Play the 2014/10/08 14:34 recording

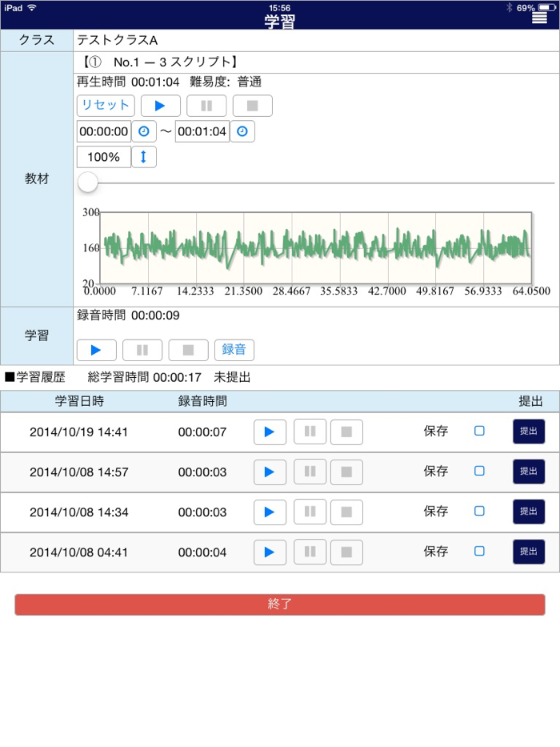coord(270,512)
